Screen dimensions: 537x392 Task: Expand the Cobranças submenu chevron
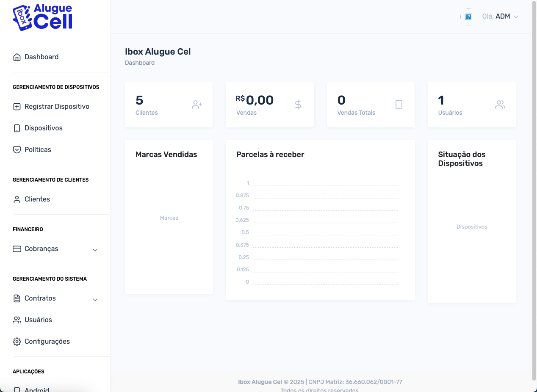(95, 250)
